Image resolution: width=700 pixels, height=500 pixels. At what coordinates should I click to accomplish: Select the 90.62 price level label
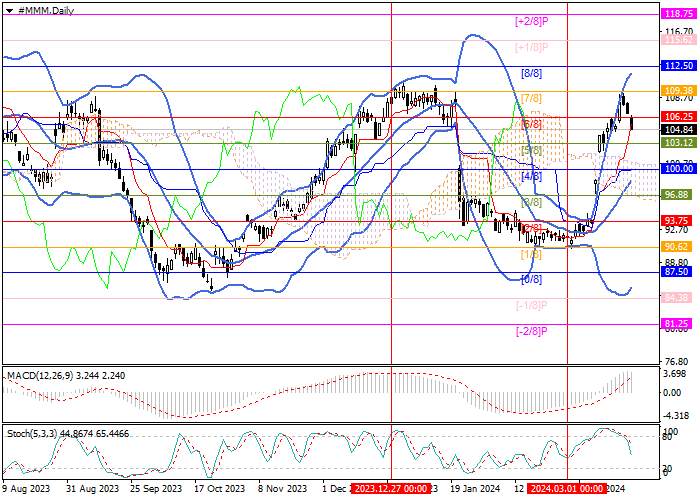(679, 246)
